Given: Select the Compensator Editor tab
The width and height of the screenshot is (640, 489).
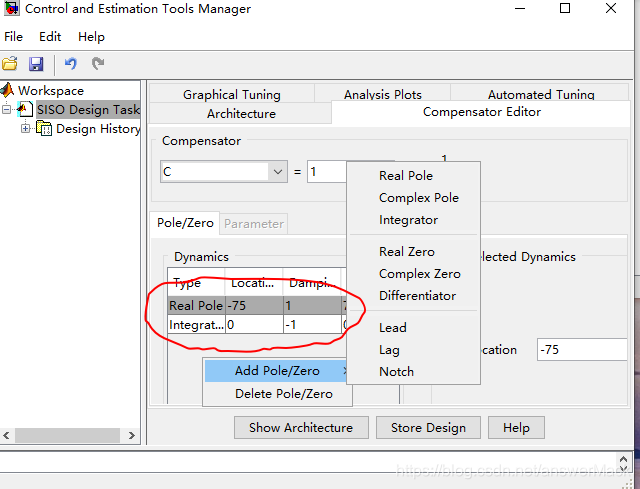Looking at the screenshot, I should (482, 112).
